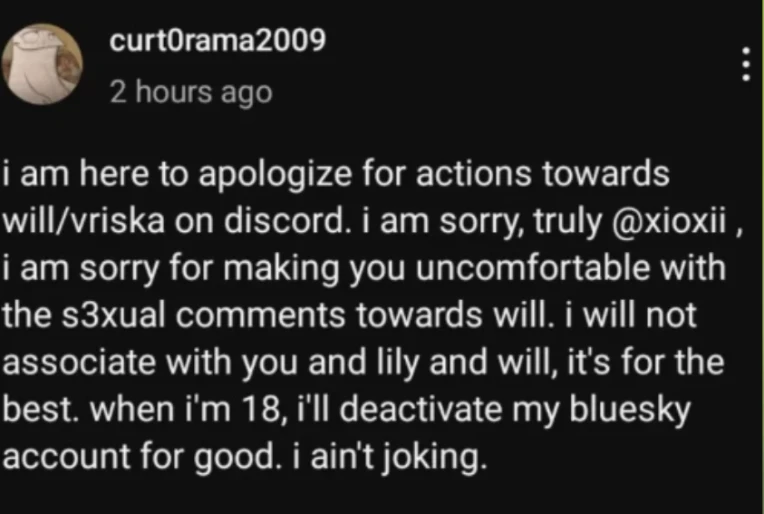Click the light scrollbar strip at right edge

(x=761, y=257)
